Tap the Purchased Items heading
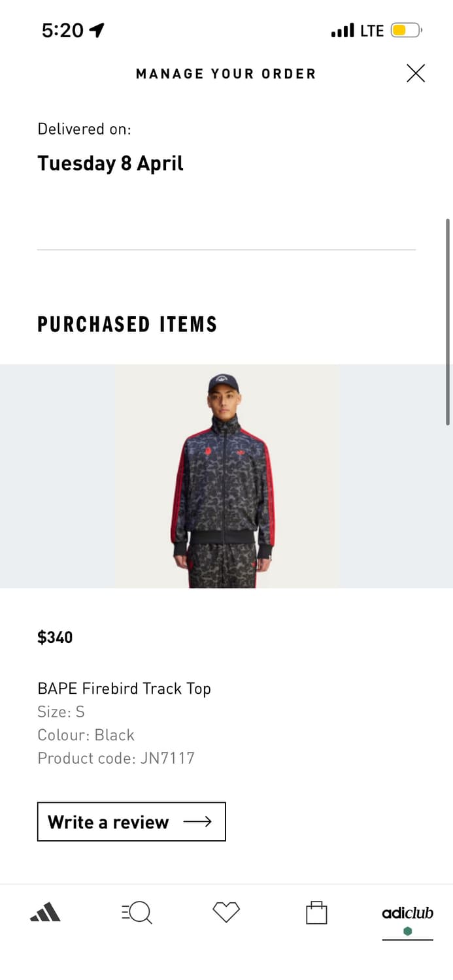Image resolution: width=453 pixels, height=980 pixels. pyautogui.click(x=127, y=324)
